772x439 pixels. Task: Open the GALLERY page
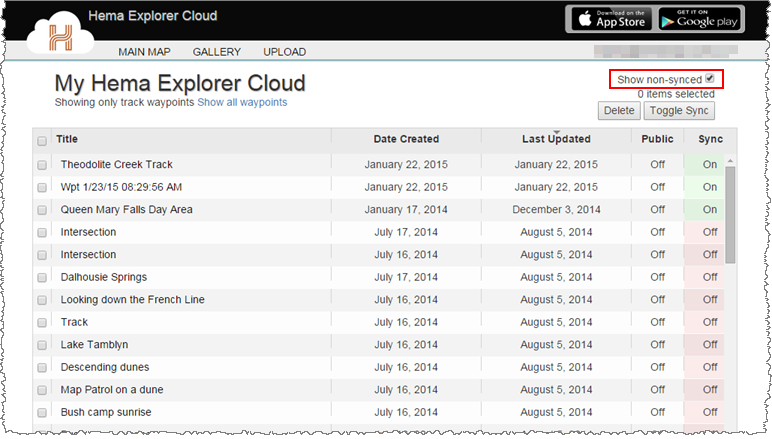[217, 52]
